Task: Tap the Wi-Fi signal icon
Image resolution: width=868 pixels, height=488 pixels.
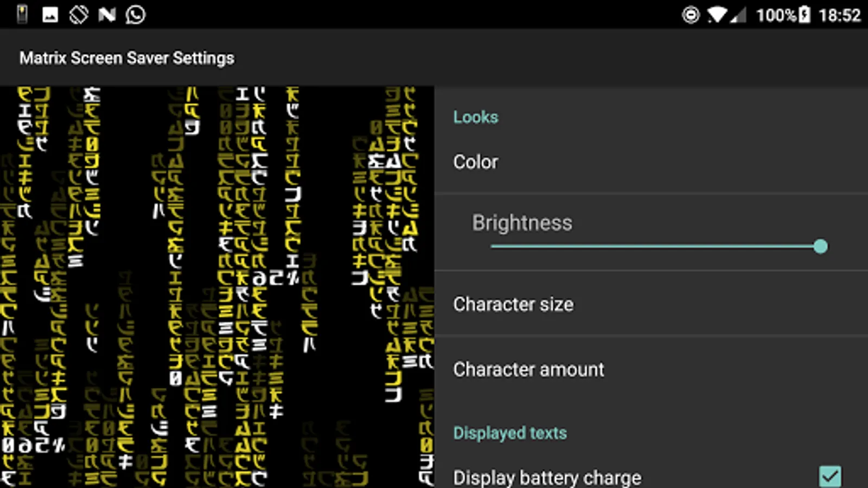Action: pyautogui.click(x=717, y=15)
